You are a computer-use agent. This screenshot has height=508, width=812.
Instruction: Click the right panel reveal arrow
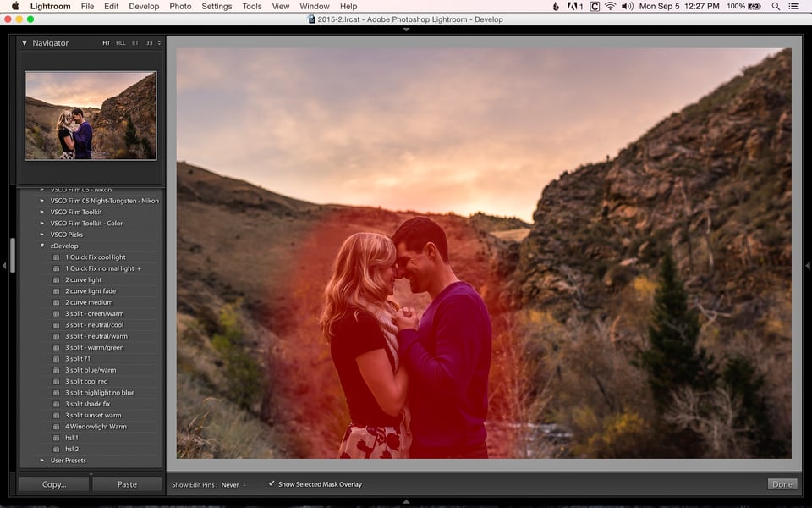tap(807, 265)
